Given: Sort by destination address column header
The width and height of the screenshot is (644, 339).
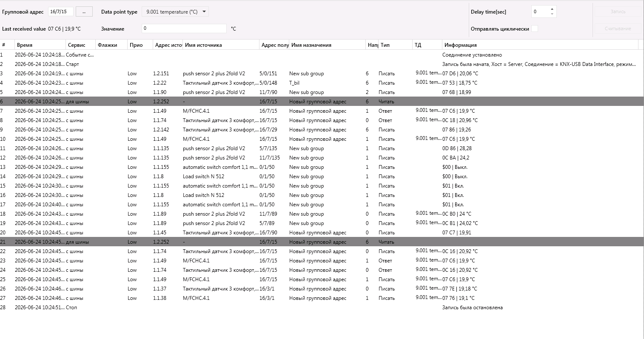Looking at the screenshot, I should click(x=274, y=45).
